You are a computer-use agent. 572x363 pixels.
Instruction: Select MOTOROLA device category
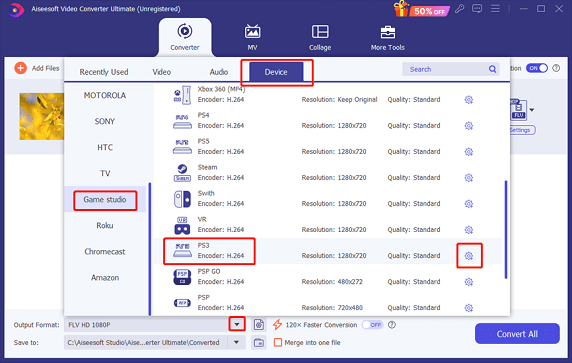[105, 96]
